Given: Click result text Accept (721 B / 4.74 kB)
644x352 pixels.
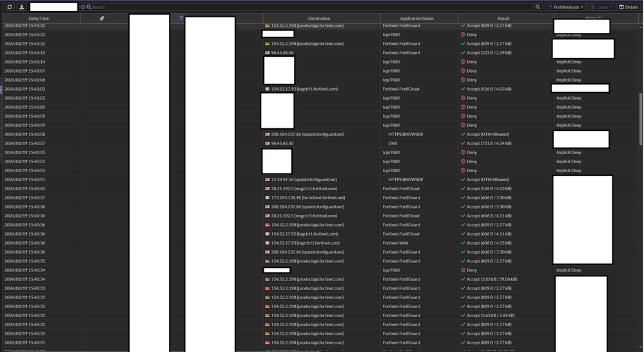Looking at the screenshot, I should [x=489, y=143].
